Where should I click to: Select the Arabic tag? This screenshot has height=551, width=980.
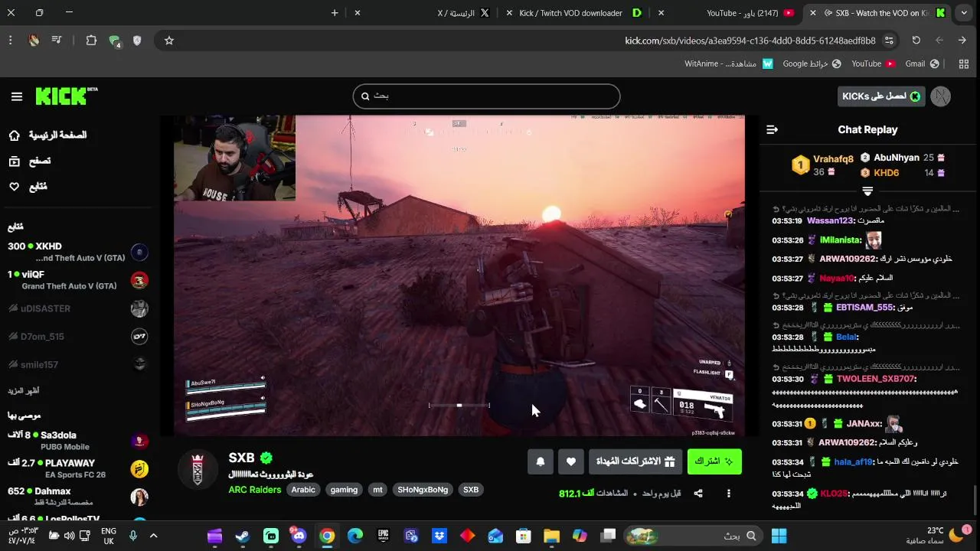[303, 490]
